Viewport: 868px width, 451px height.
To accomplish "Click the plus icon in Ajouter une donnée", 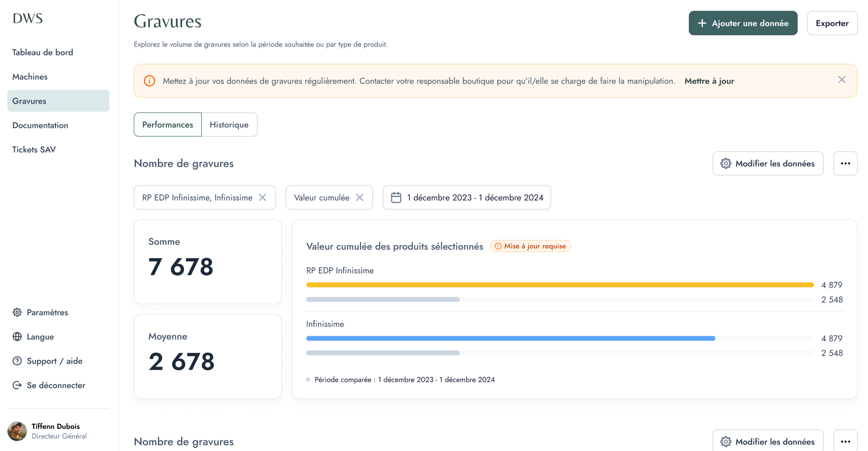I will pos(702,23).
